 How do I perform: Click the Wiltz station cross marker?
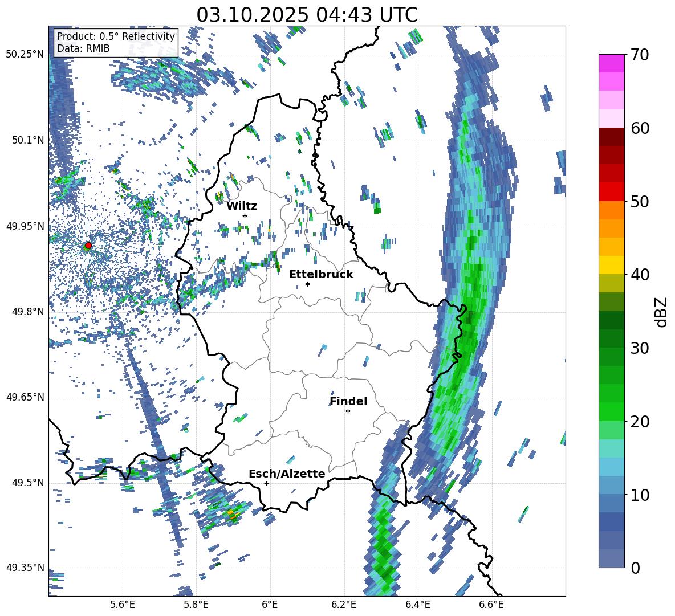245,215
